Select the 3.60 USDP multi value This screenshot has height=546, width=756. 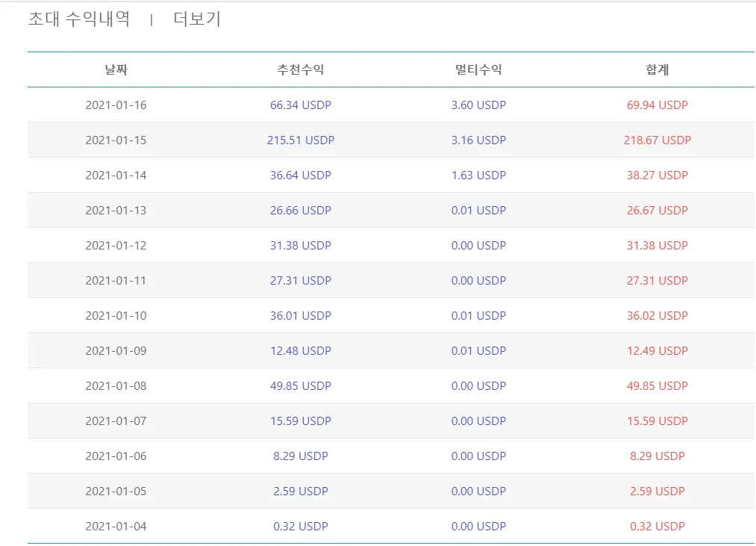pyautogui.click(x=479, y=105)
